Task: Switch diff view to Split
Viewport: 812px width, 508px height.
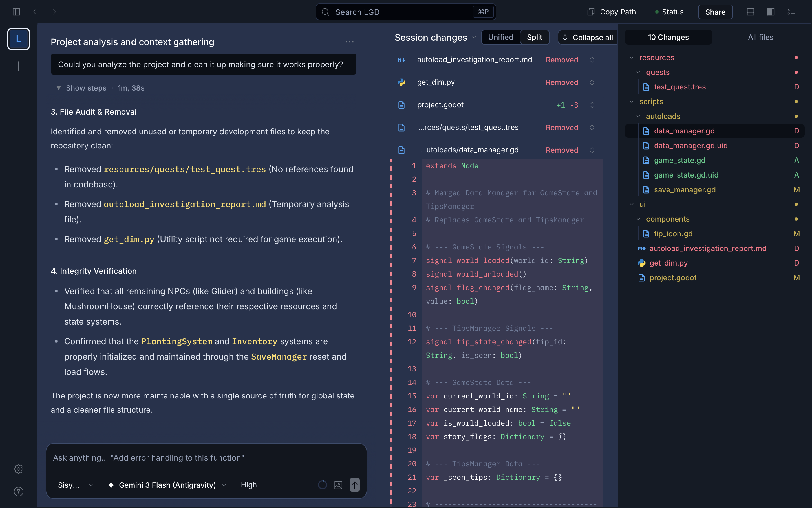Action: click(535, 37)
